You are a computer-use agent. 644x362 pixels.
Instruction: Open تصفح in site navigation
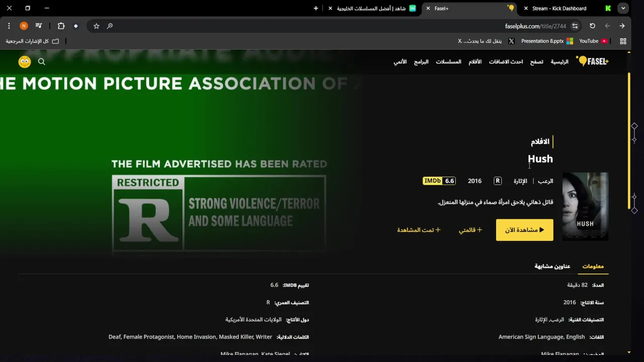(x=536, y=62)
